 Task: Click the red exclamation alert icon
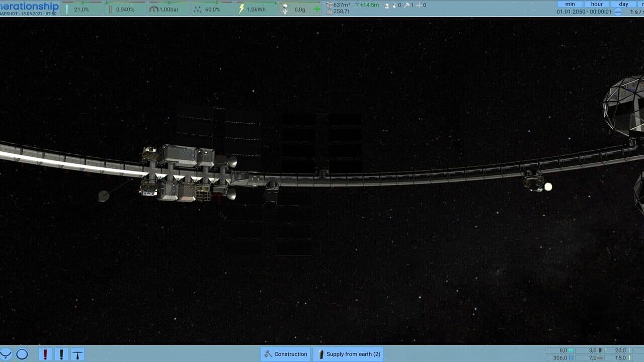[x=45, y=354]
